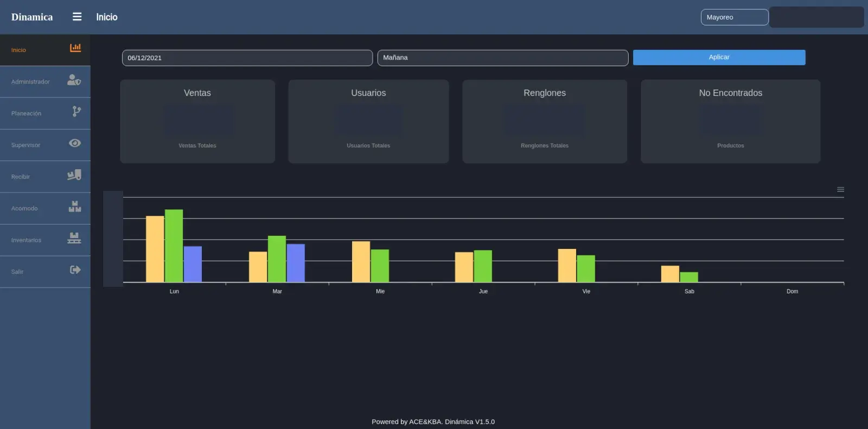Click the Aplicar button

pyautogui.click(x=719, y=57)
